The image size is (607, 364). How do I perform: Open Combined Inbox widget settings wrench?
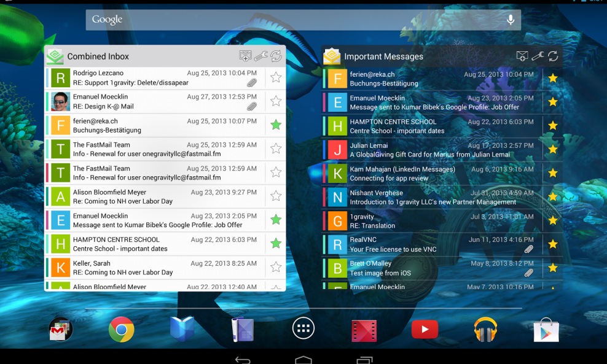[260, 56]
